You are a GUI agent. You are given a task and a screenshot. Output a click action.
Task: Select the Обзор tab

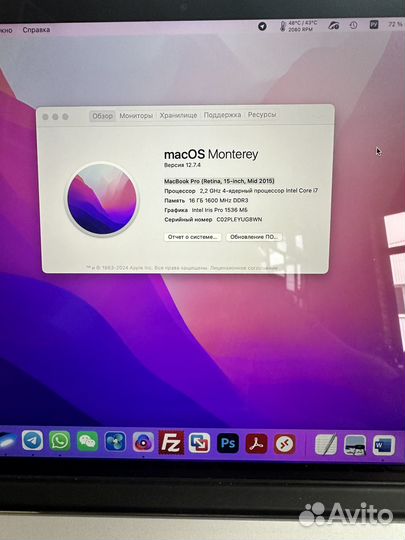pos(102,116)
